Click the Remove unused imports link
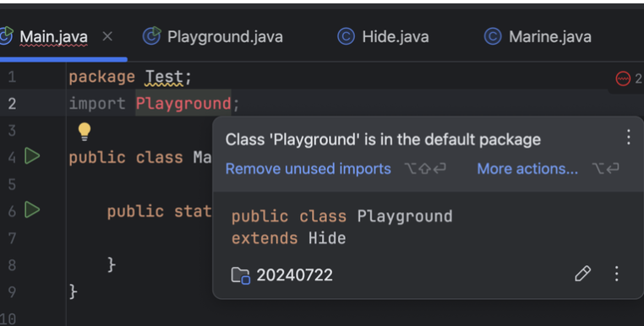This screenshot has width=644, height=326. click(x=308, y=169)
